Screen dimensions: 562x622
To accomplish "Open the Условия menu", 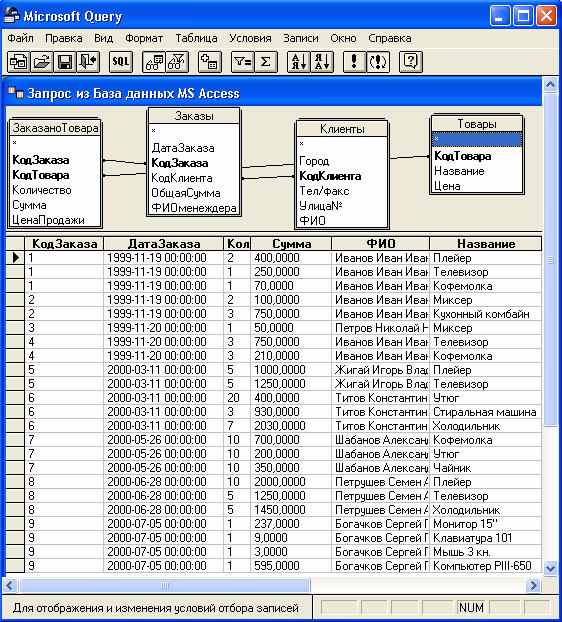I will coord(250,38).
